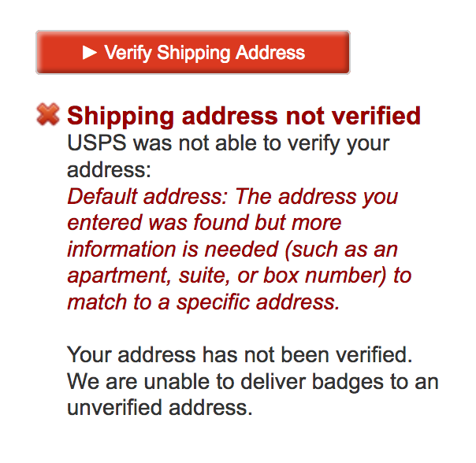This screenshot has width=476, height=463.
Task: Click the word 'address:' under USPS line
Action: pyautogui.click(x=109, y=169)
